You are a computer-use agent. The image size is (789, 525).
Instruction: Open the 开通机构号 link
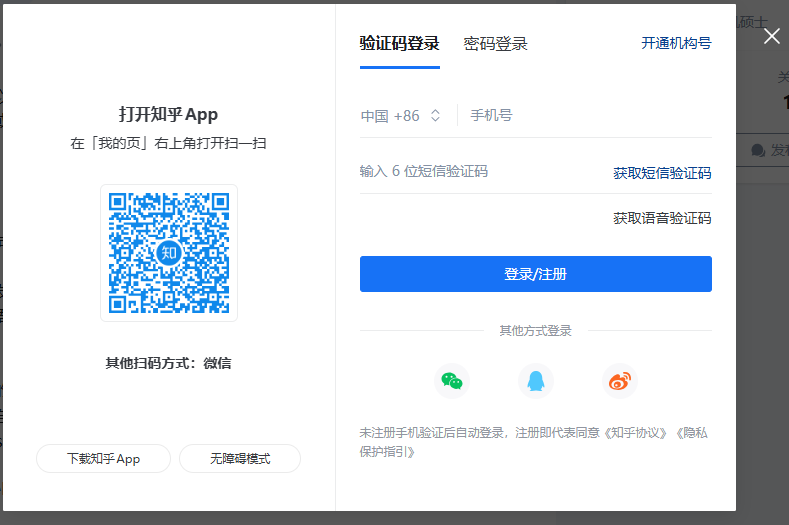[x=676, y=44]
